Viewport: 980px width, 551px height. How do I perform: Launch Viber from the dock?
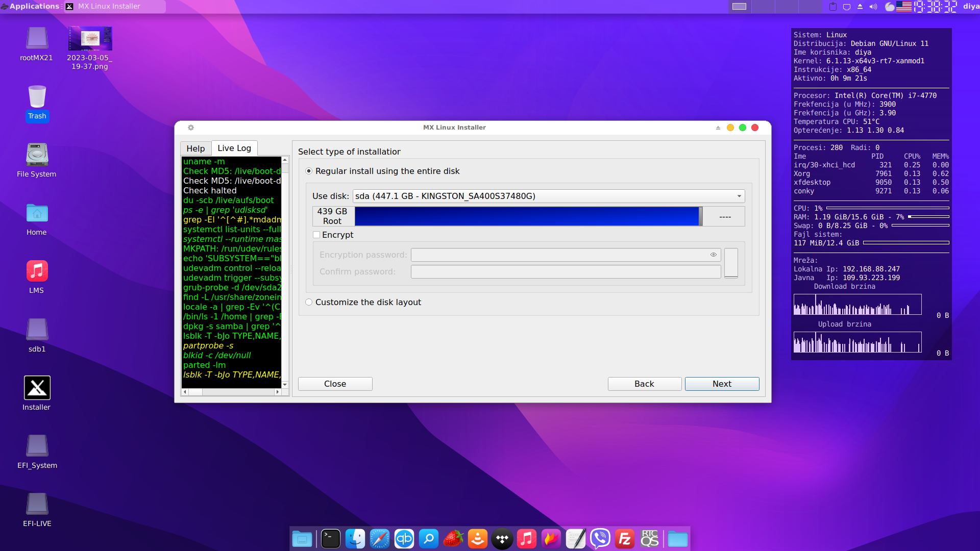(600, 539)
